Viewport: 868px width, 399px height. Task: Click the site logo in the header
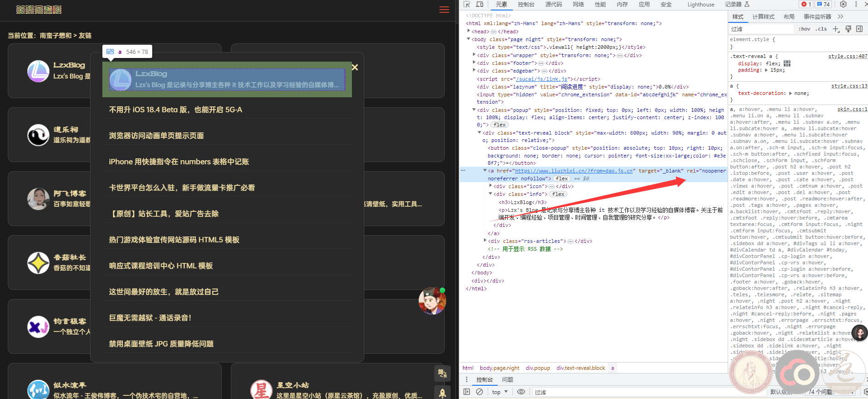point(39,10)
